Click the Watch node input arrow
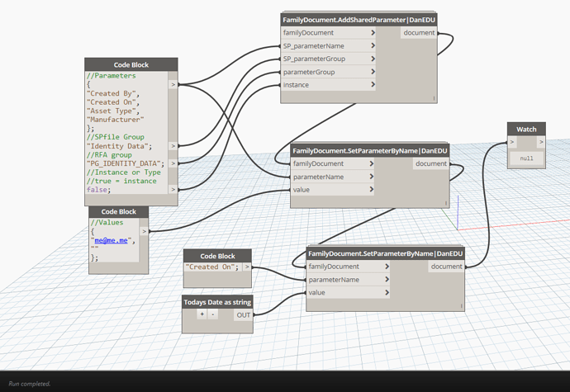The height and width of the screenshot is (392, 570). tap(512, 142)
